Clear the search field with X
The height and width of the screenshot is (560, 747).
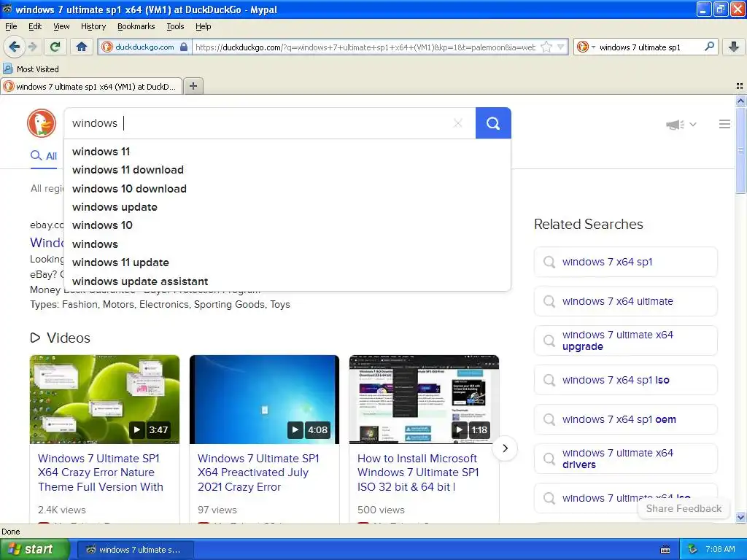tap(458, 123)
